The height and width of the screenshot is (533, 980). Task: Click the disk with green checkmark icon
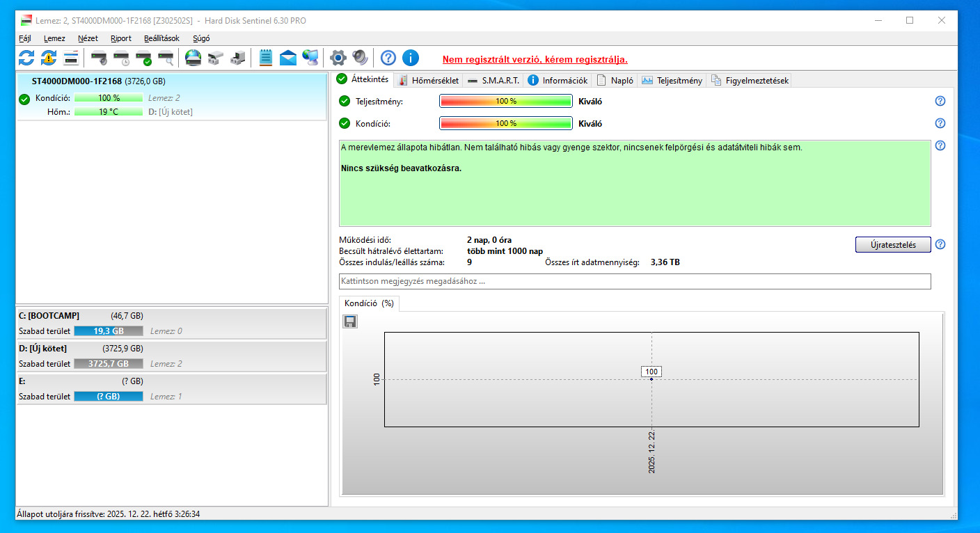143,58
